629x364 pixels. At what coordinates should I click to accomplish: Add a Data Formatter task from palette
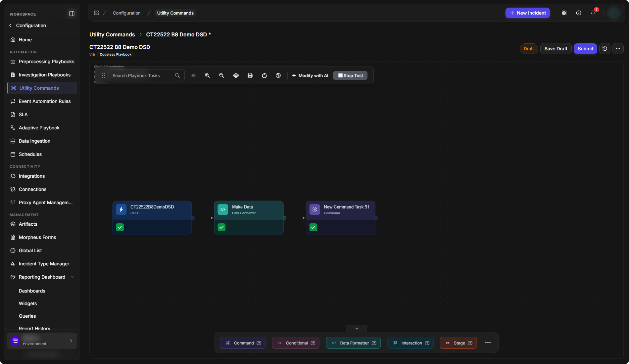click(x=353, y=343)
